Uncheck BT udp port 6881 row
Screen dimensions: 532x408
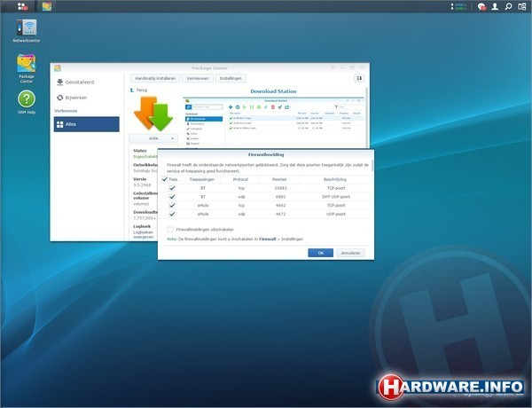click(x=172, y=197)
